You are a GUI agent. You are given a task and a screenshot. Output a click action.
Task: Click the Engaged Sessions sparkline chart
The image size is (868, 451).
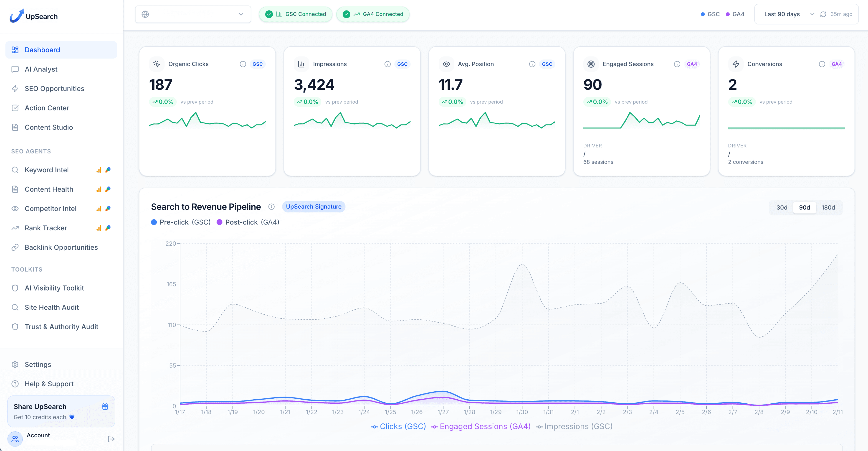(x=642, y=120)
